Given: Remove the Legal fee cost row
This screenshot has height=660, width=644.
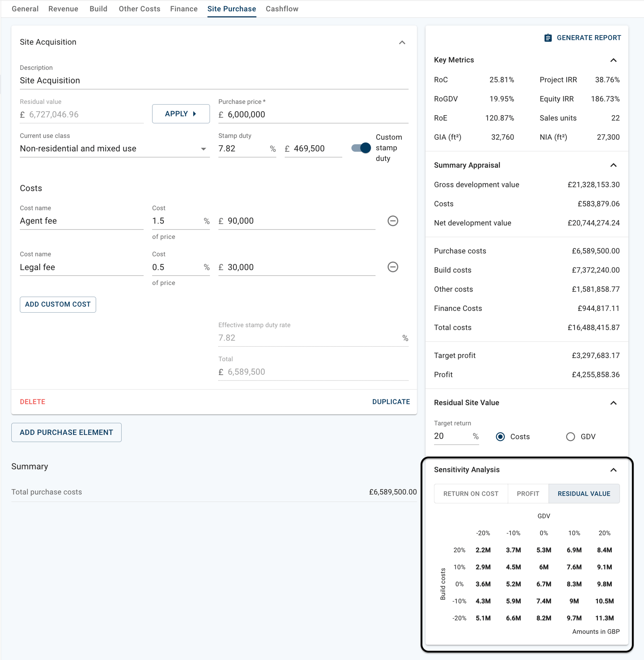Looking at the screenshot, I should (393, 267).
